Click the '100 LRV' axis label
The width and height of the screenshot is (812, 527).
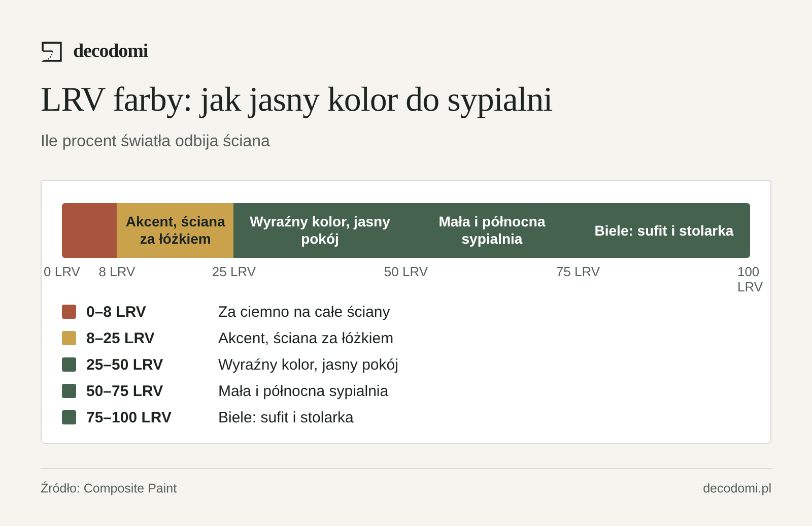[750, 279]
